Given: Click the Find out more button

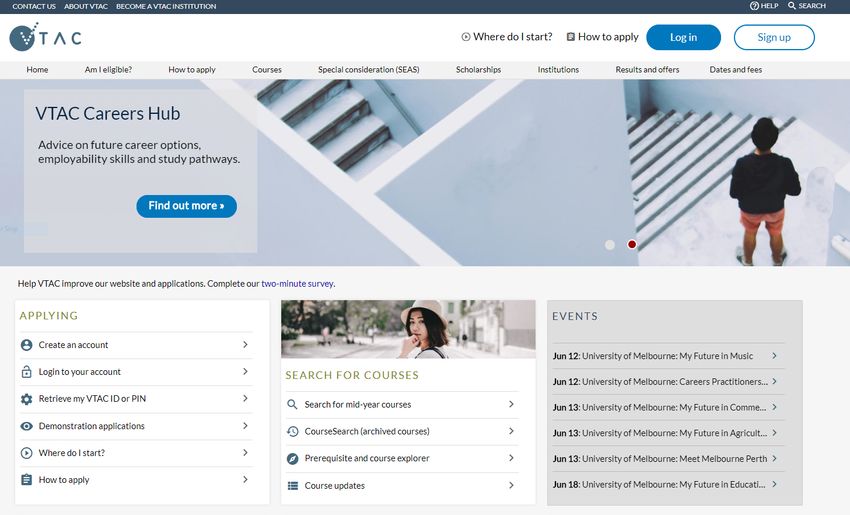Looking at the screenshot, I should pyautogui.click(x=186, y=206).
